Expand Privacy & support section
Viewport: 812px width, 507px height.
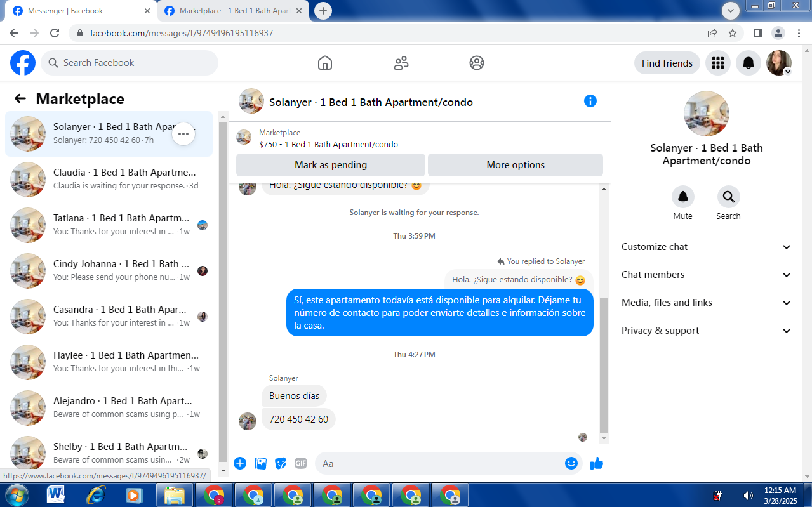707,331
